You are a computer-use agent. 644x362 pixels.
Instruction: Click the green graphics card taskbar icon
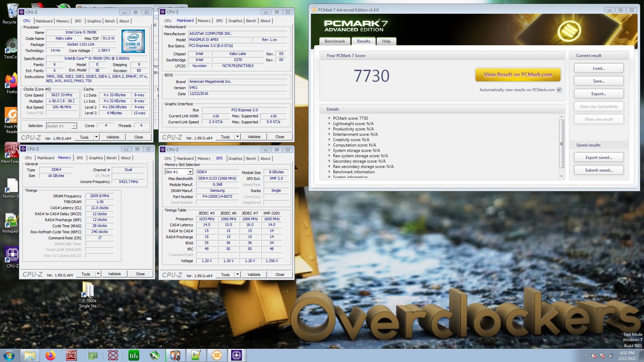(92, 355)
